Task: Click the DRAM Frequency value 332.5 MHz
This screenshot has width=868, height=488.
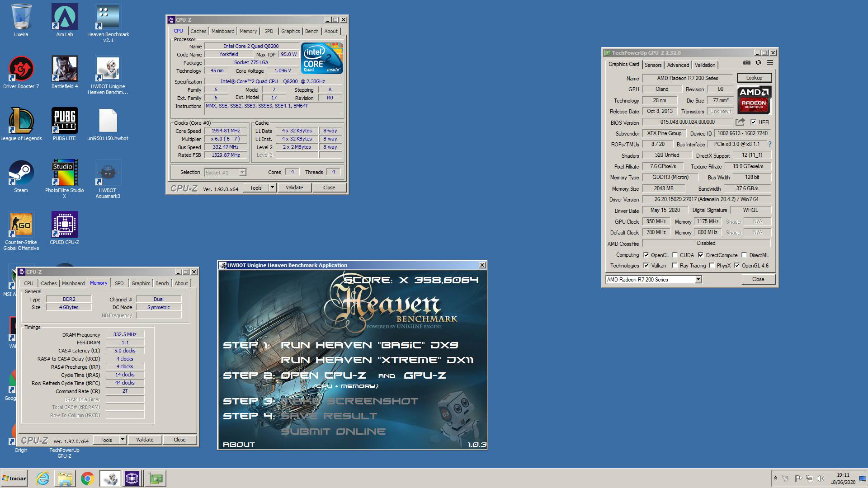Action: (125, 334)
